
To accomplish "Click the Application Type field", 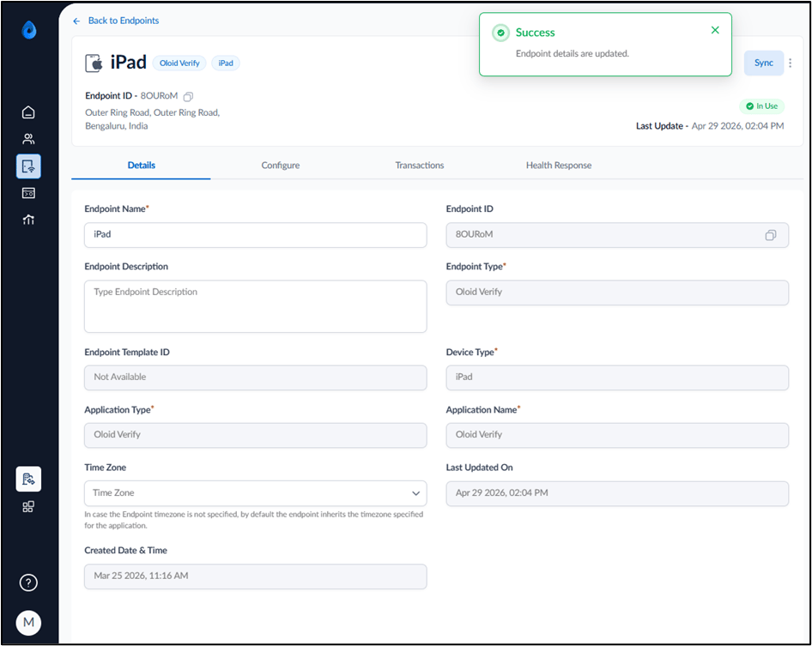I will point(255,435).
